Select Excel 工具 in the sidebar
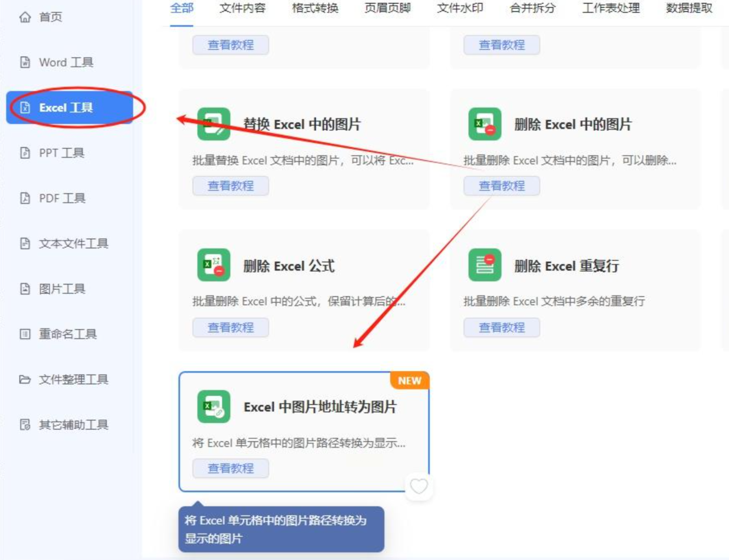Viewport: 729px width, 560px height. point(70,108)
